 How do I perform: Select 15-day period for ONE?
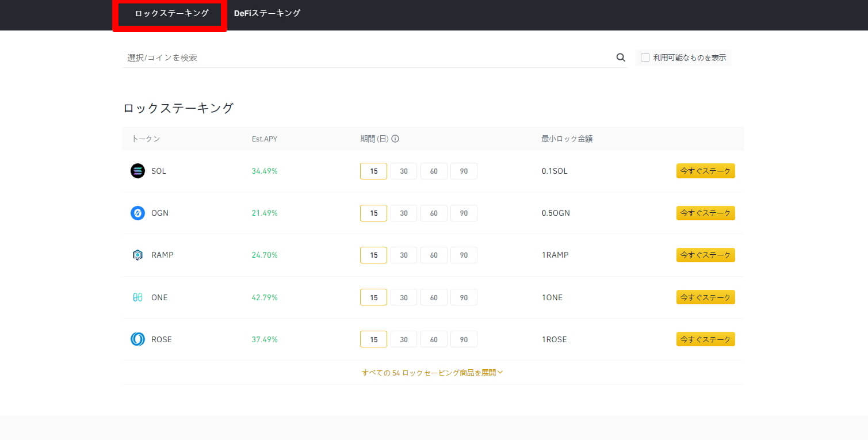coord(374,297)
